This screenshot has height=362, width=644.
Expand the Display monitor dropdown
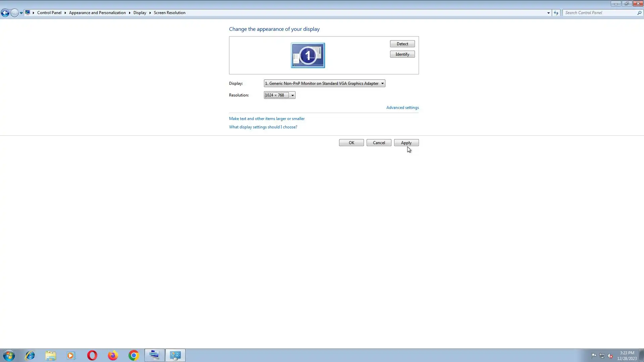(x=382, y=83)
